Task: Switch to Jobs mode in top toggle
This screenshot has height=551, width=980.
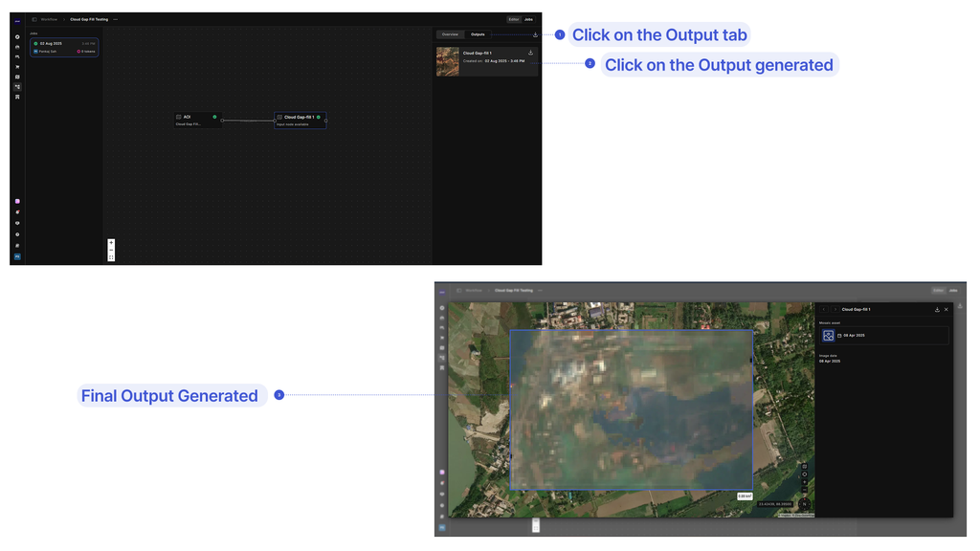Action: click(528, 19)
